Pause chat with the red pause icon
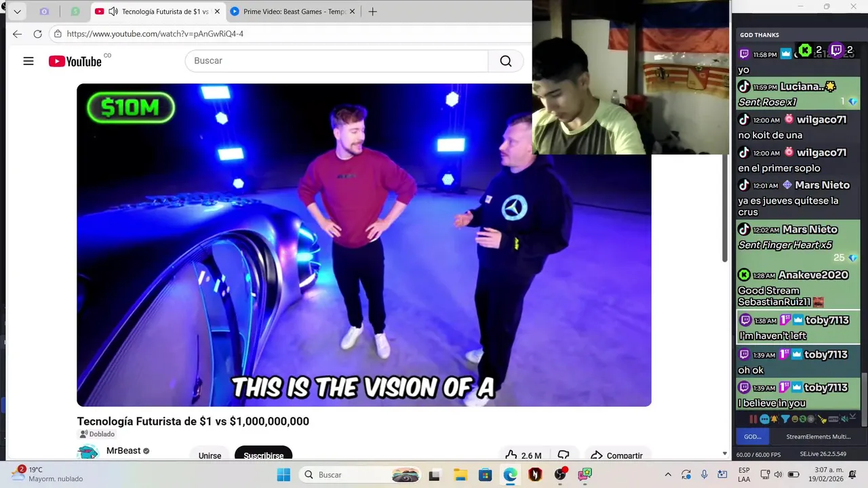The height and width of the screenshot is (488, 868). (x=753, y=419)
